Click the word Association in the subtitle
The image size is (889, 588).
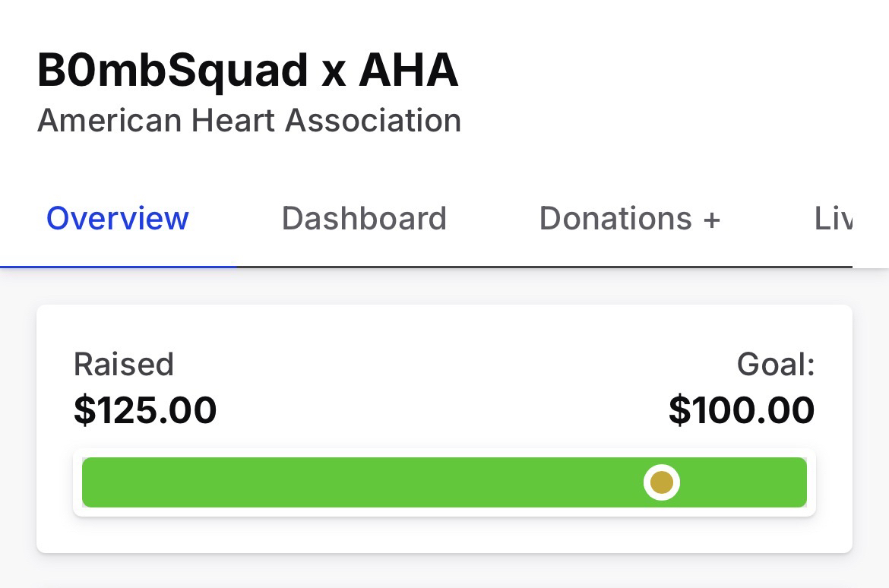(x=373, y=121)
